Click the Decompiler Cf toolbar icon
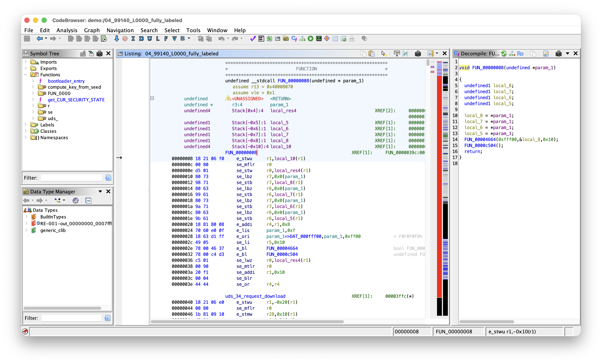602x364 pixels. (294, 39)
